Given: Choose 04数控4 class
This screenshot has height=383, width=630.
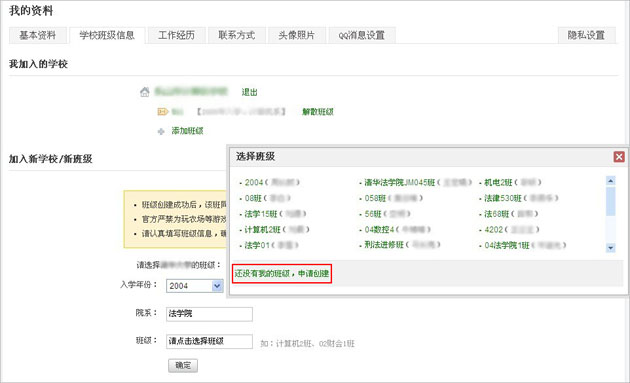Looking at the screenshot, I should [x=379, y=229].
